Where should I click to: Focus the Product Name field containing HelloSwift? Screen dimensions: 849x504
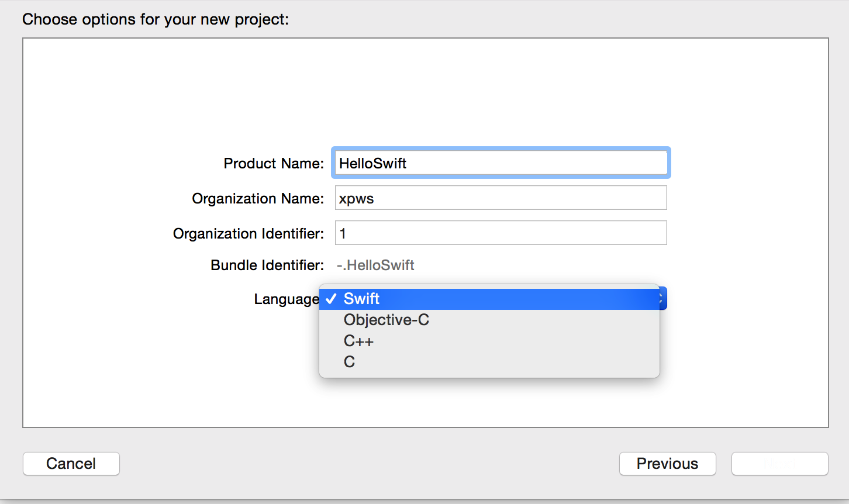501,163
